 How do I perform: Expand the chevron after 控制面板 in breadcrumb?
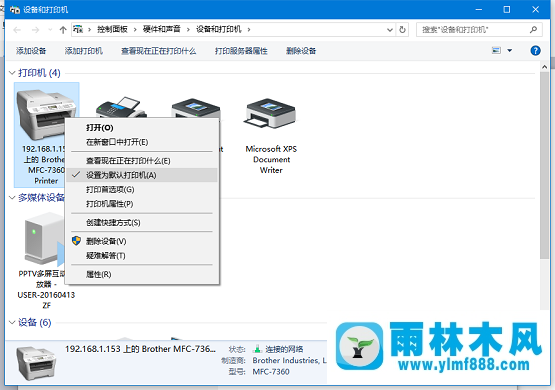(135, 29)
